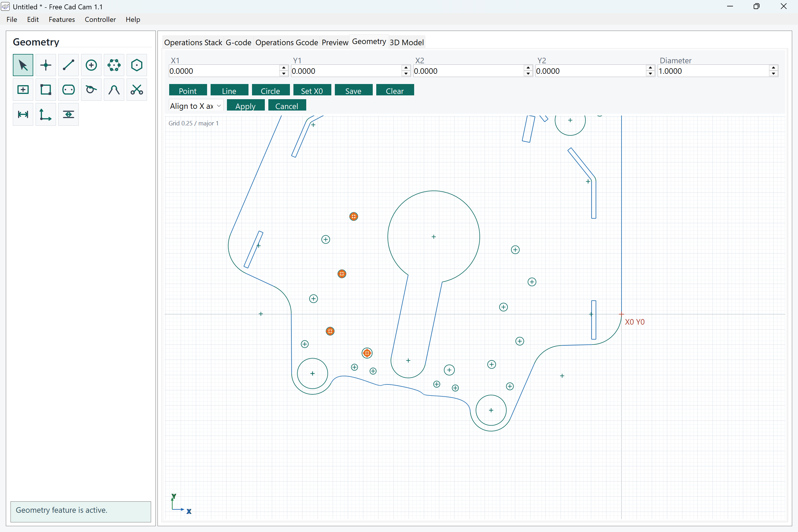Screen dimensions: 798x532
Task: Open the File menu
Action: 12,19
